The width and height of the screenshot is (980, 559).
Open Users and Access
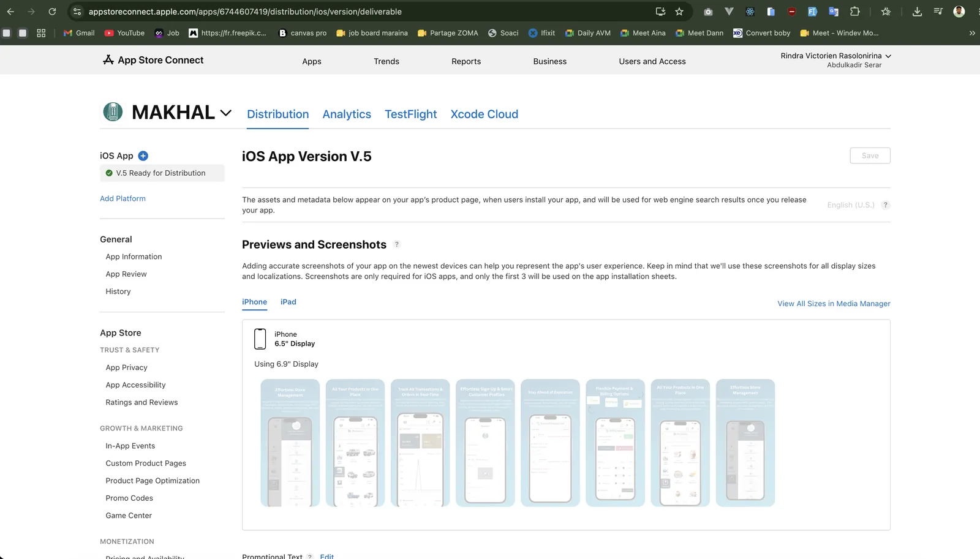(652, 61)
